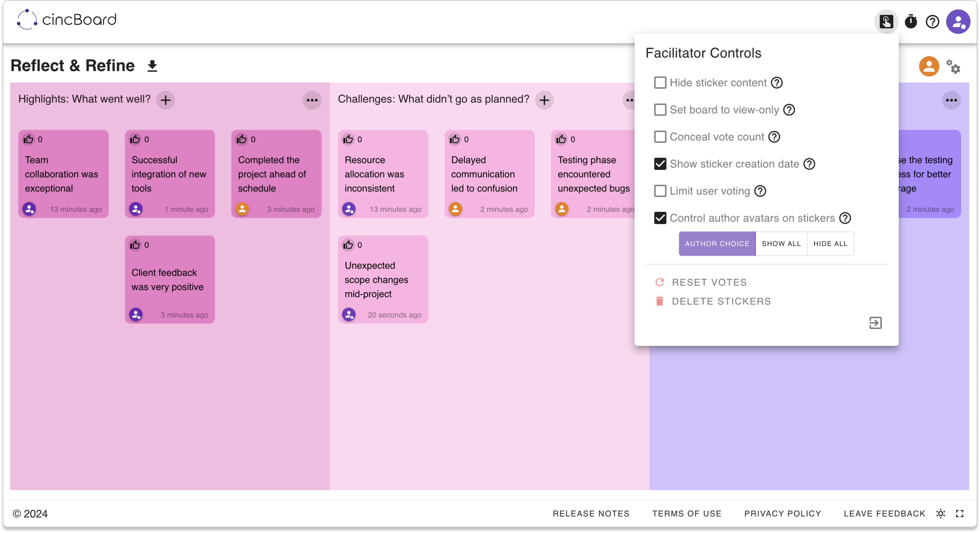
Task: Open the user profile avatar menu
Action: pyautogui.click(x=958, y=22)
